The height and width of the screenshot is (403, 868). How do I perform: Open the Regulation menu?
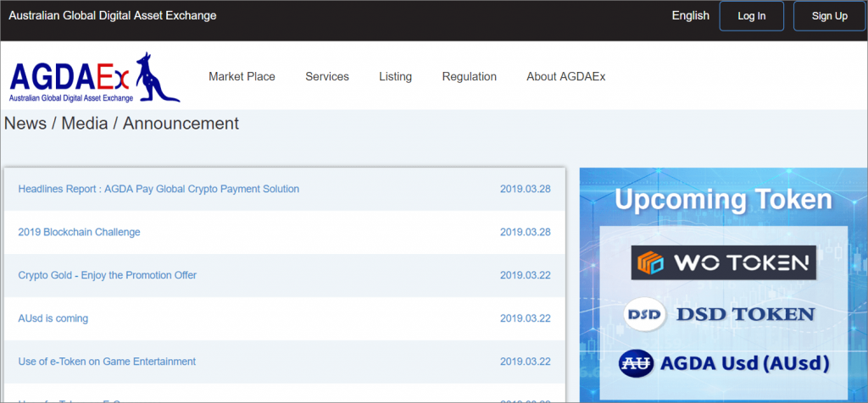pyautogui.click(x=470, y=77)
